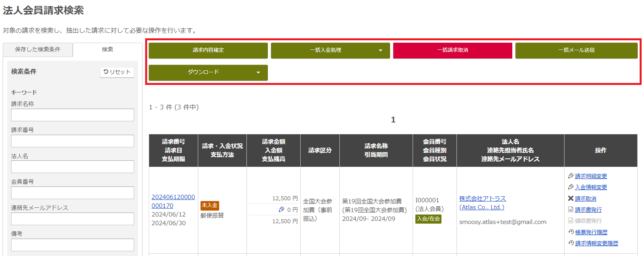Click the document icon beside 請求書発行
The width and height of the screenshot is (644, 256).
571,209
